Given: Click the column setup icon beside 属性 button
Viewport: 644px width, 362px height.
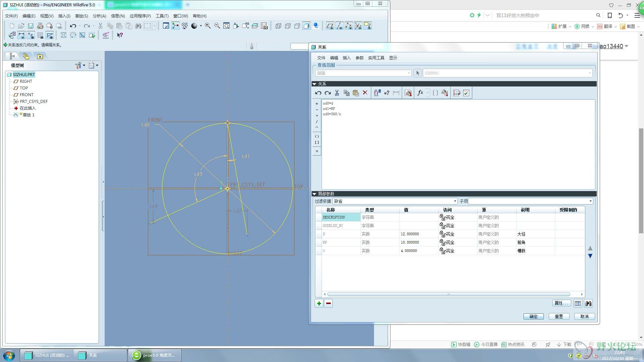Looking at the screenshot, I should 578,303.
